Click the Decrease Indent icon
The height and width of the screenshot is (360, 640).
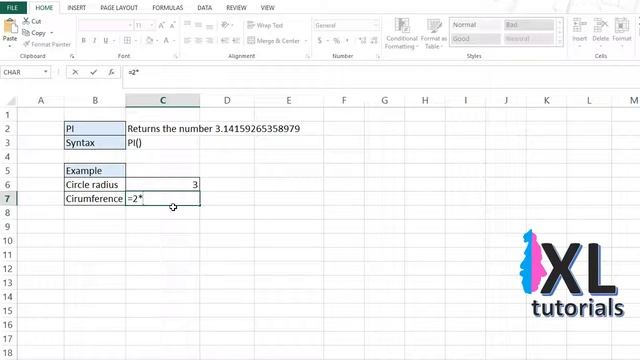pyautogui.click(x=225, y=40)
